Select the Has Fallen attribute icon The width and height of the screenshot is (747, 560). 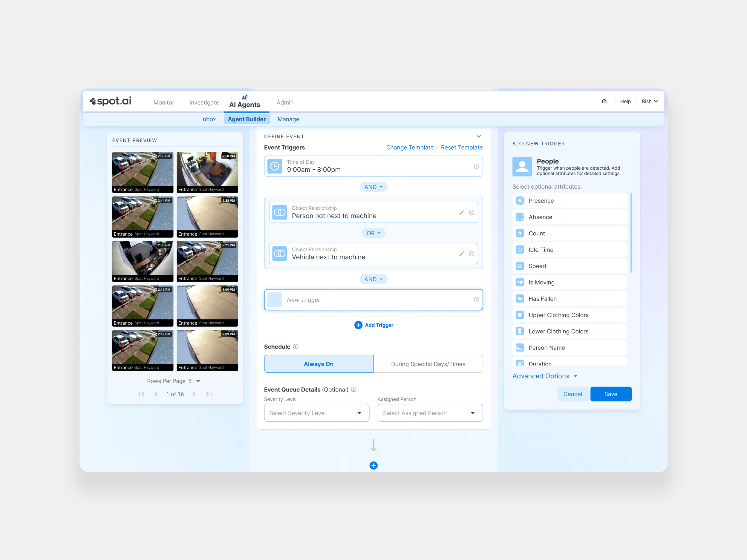520,299
